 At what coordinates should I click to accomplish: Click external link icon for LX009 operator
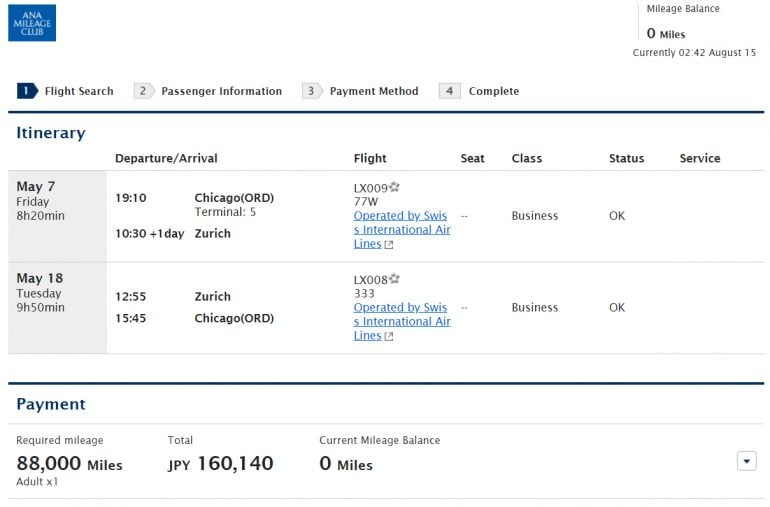point(389,245)
